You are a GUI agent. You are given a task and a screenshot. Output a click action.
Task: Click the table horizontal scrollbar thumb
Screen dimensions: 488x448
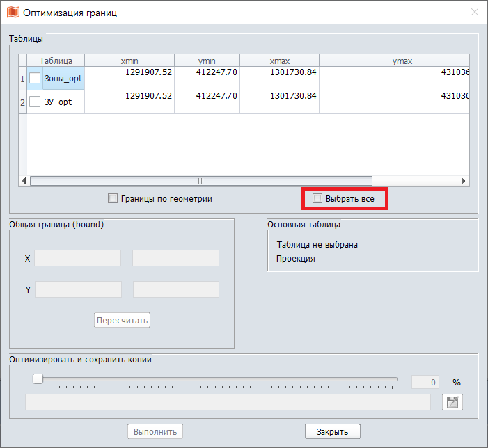(200, 181)
